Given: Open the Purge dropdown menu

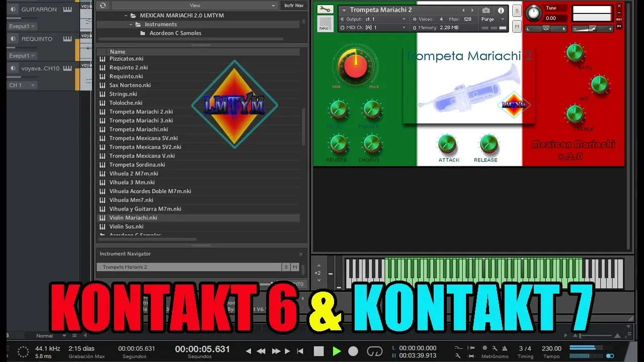Looking at the screenshot, I should pos(493,20).
